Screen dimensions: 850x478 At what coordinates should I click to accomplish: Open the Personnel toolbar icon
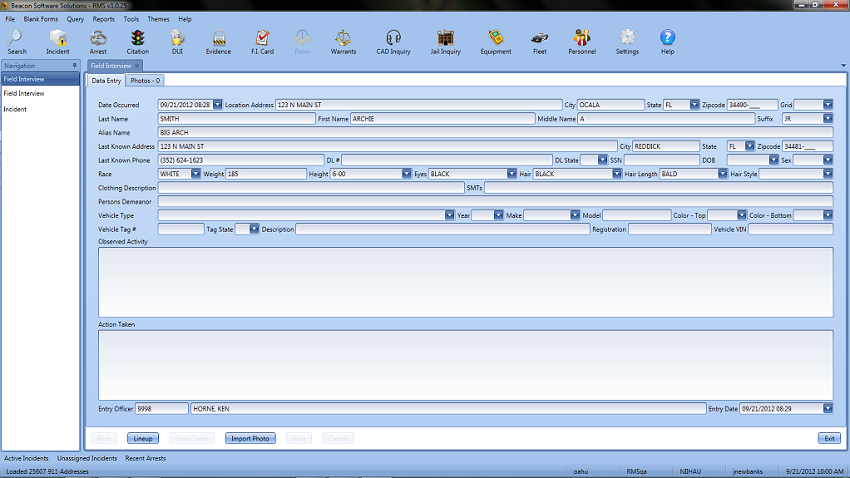582,39
